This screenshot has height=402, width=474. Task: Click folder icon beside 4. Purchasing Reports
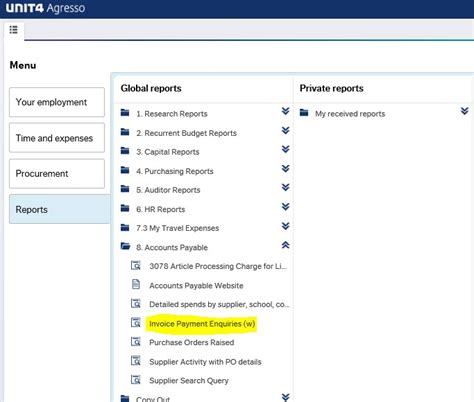[x=125, y=170]
